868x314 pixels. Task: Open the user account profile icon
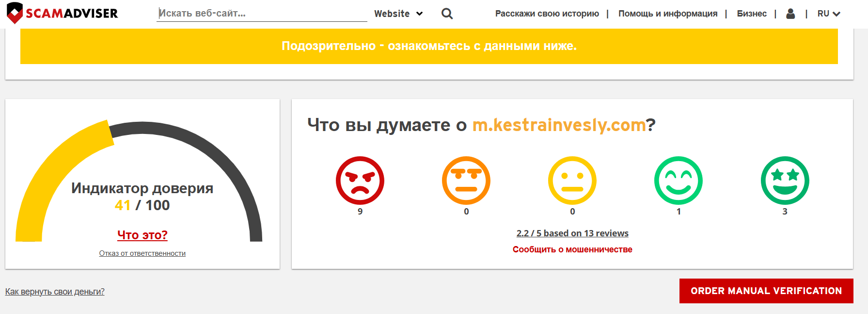(790, 14)
